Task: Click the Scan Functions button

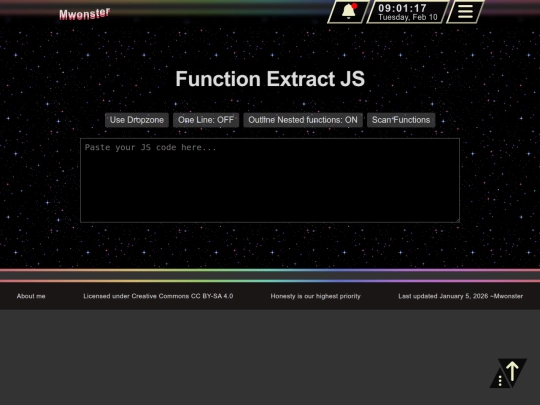Action: 401,120
